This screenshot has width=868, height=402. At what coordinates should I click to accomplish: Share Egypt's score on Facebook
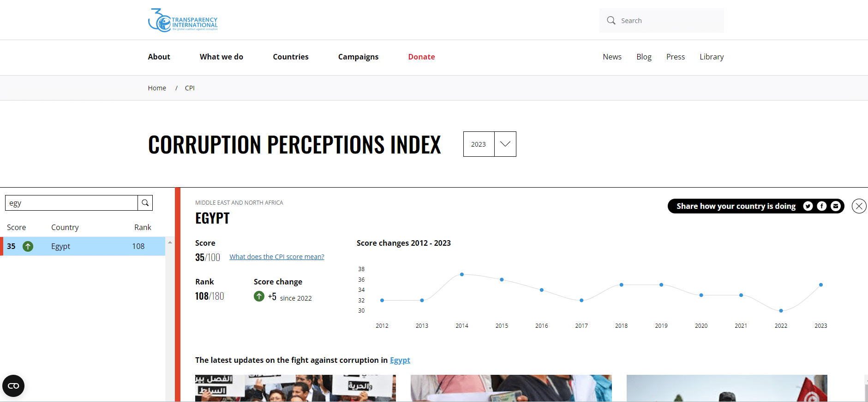(x=821, y=206)
